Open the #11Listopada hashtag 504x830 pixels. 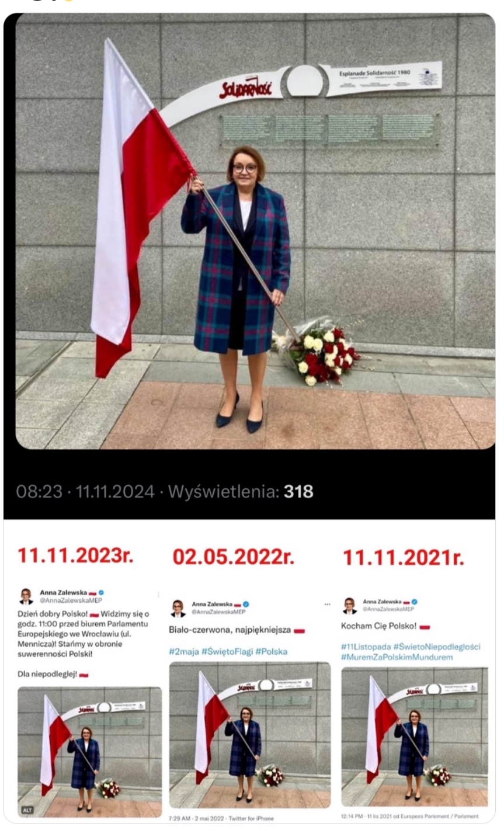pos(366,647)
